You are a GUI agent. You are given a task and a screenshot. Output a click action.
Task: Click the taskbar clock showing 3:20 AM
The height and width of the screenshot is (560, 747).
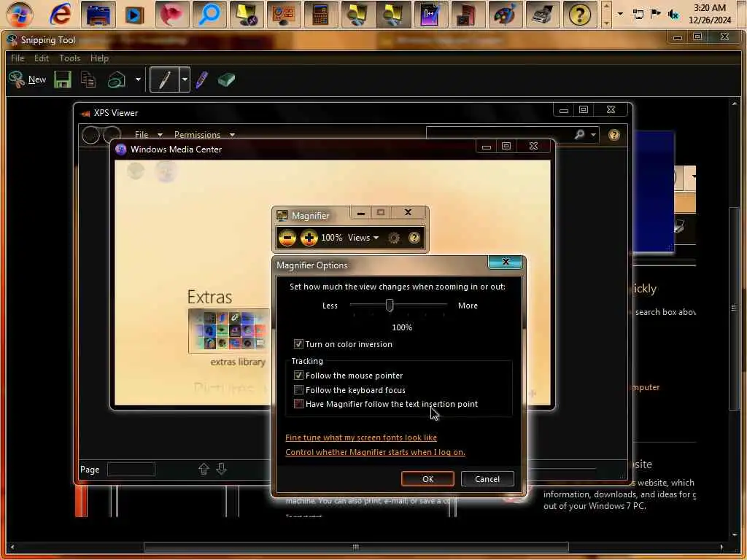click(x=710, y=14)
